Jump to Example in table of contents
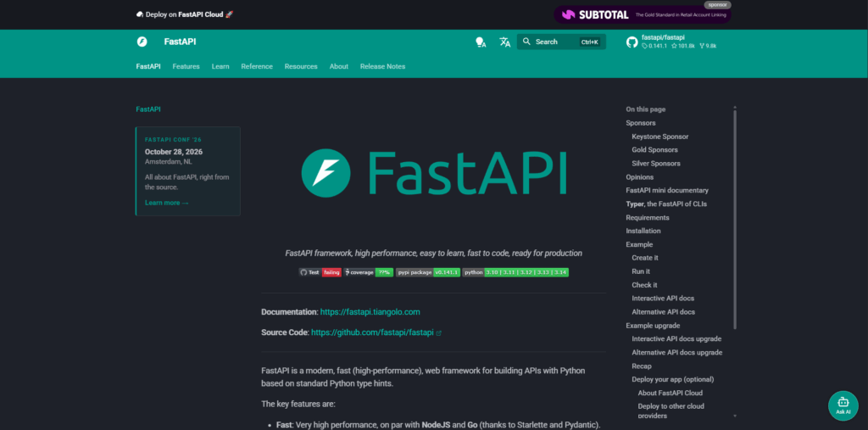868x430 pixels. tap(639, 244)
